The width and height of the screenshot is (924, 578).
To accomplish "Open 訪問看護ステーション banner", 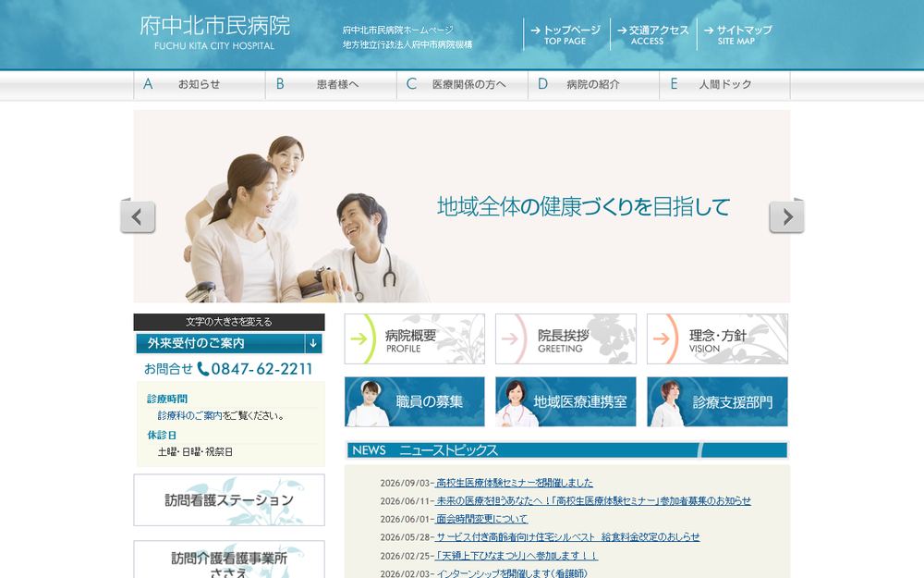I will 229,500.
